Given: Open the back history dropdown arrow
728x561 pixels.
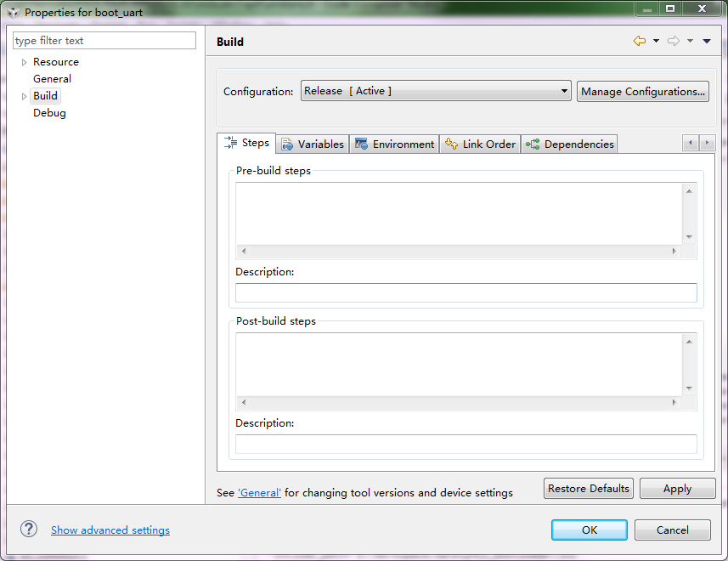Looking at the screenshot, I should coord(656,41).
